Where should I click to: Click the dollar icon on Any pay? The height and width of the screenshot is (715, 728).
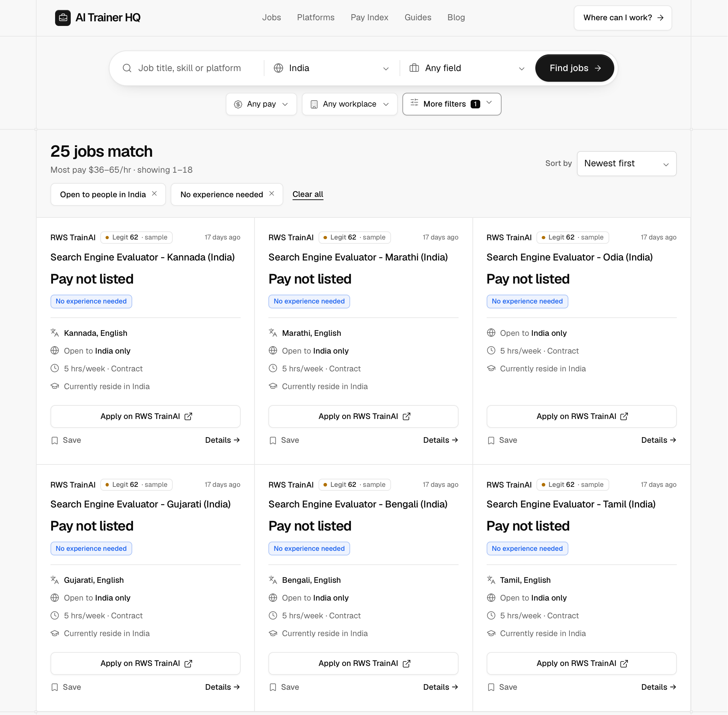click(238, 104)
